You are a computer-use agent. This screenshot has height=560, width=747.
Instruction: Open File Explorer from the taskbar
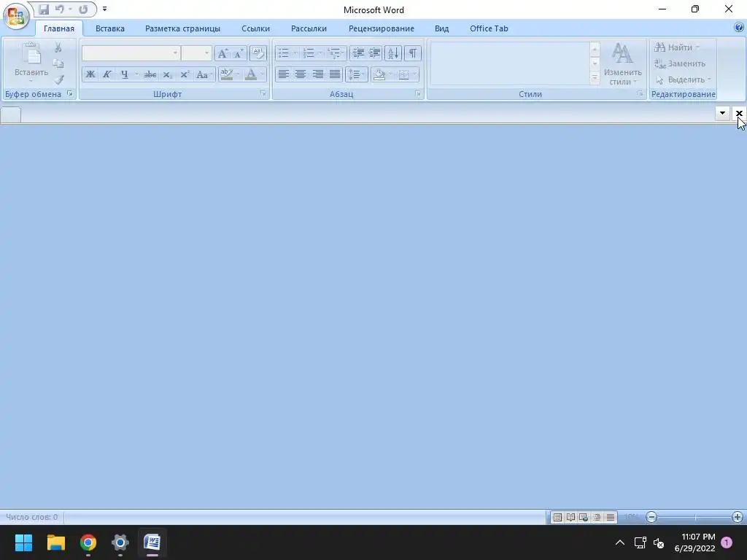[55, 542]
